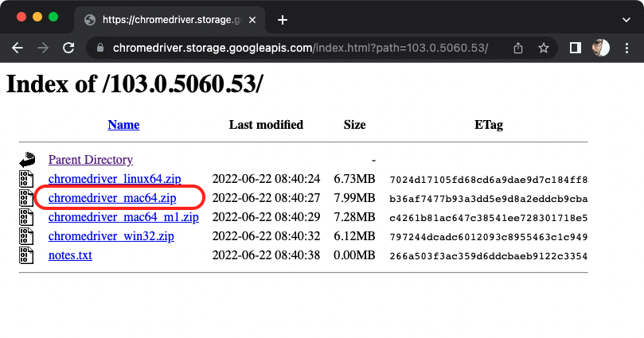Click the back-arrow Parent Directory icon

tap(27, 159)
